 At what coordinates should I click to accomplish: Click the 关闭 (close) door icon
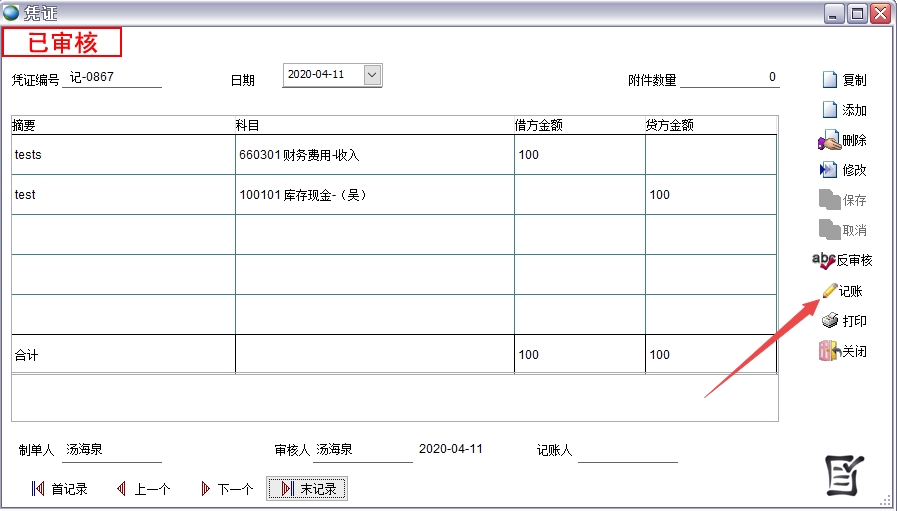point(829,351)
